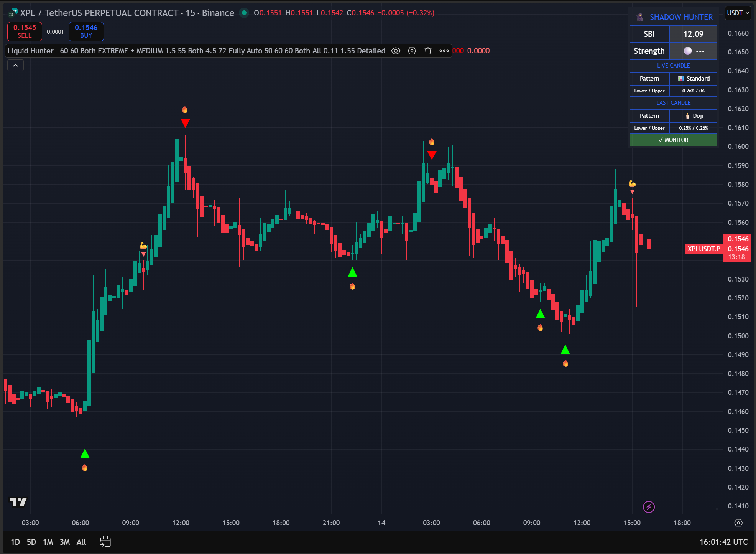Open the go to date calendar icon
The image size is (756, 554).
click(x=105, y=542)
